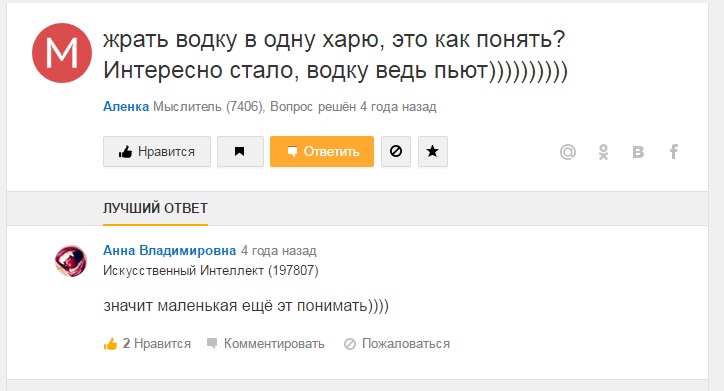724x391 pixels.
Task: Click the comment bubble icon beside Комментировать
Action: (212, 343)
